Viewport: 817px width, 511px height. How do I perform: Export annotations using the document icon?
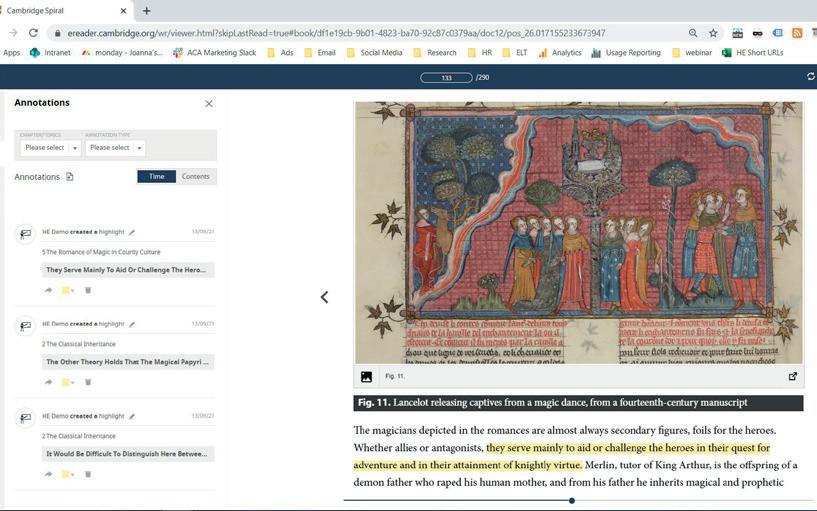(x=69, y=177)
